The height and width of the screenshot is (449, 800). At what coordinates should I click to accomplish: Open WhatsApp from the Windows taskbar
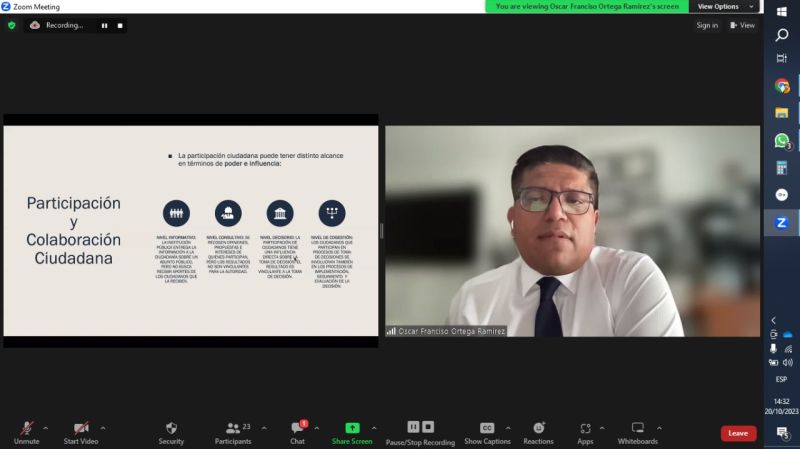[x=782, y=141]
